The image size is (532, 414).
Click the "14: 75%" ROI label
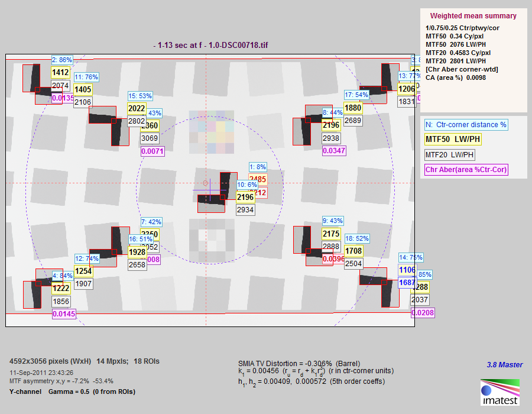(411, 257)
